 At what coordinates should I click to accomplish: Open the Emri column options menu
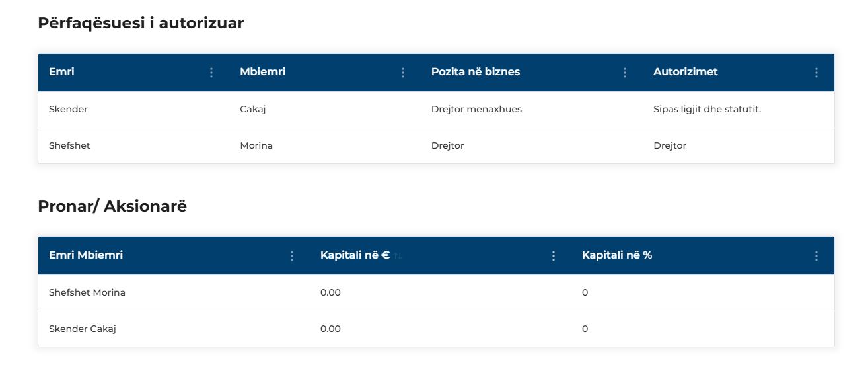tap(211, 73)
